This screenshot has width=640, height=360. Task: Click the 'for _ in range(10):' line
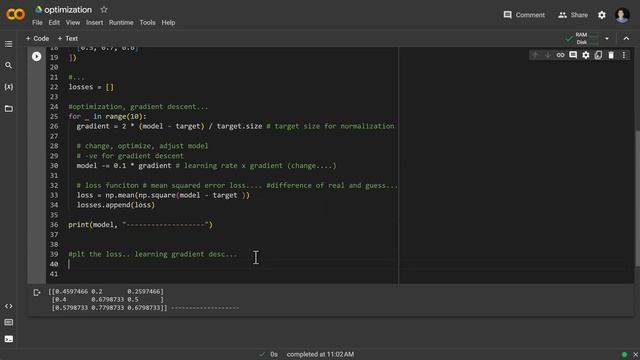click(107, 116)
